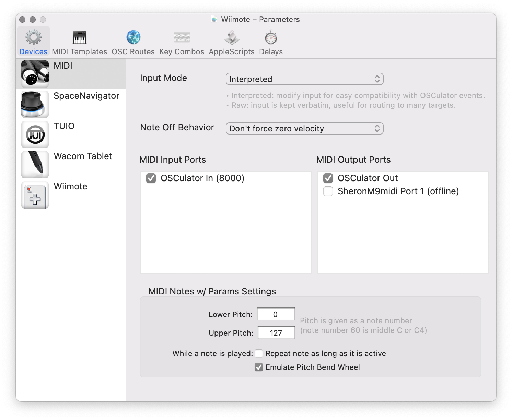
Task: Click the Upper Pitch field
Action: [x=276, y=333]
